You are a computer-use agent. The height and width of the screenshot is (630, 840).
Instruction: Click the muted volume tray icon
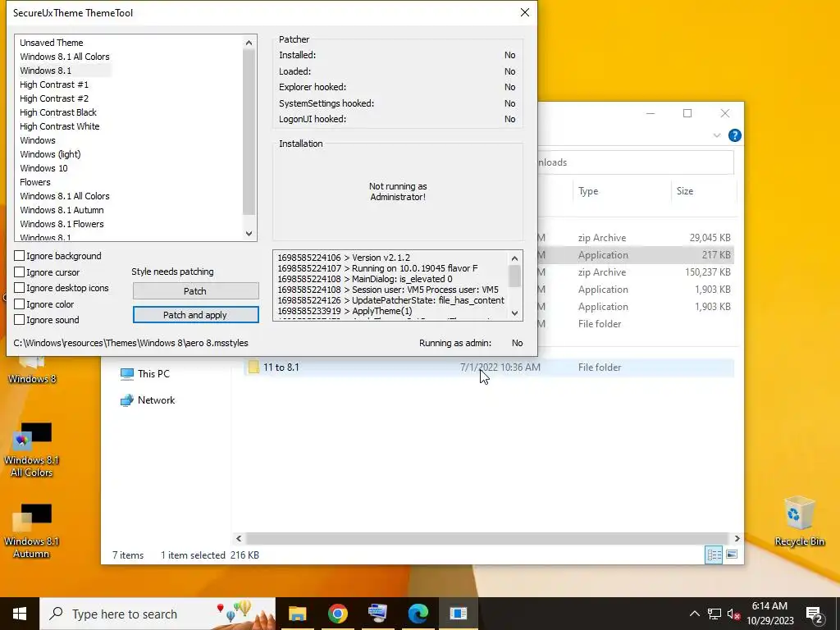coord(734,614)
